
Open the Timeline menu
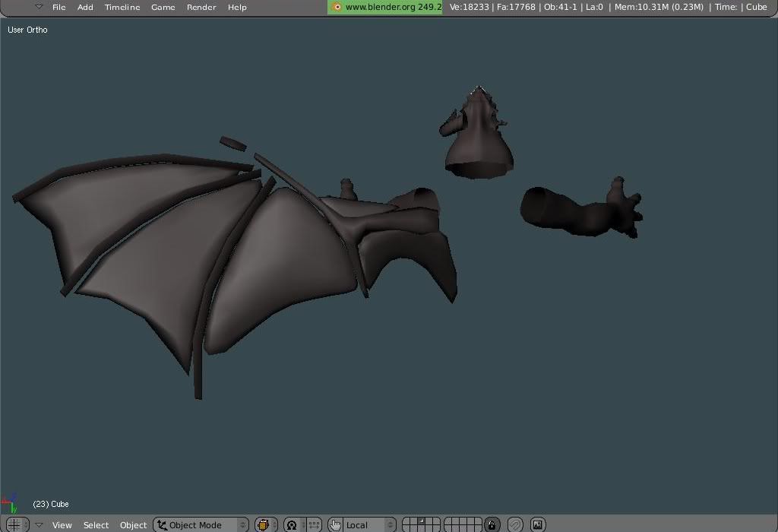pyautogui.click(x=122, y=7)
